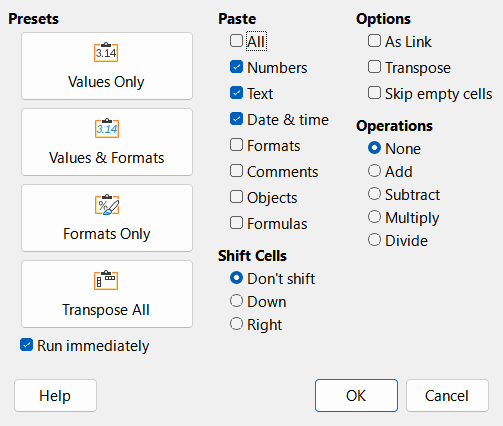Click the Values & Formats preset label

107,158
